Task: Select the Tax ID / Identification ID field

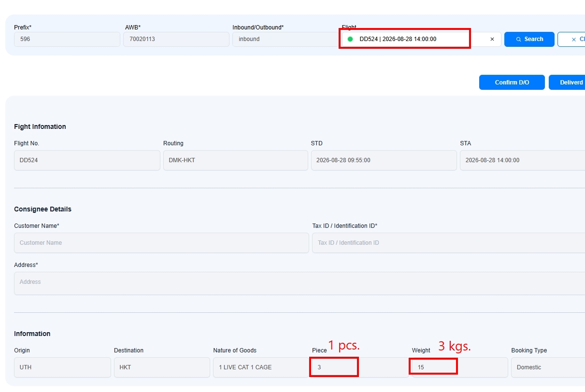Action: [x=448, y=243]
